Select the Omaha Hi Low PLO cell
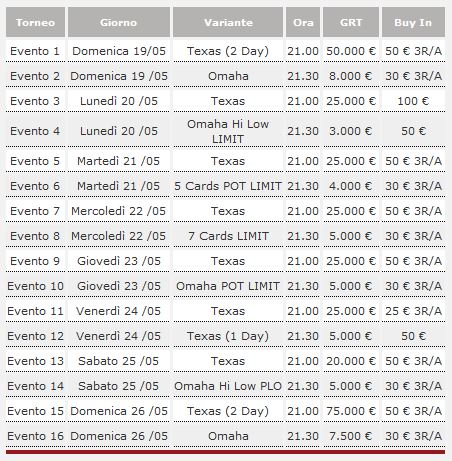The width and height of the screenshot is (452, 461). pyautogui.click(x=228, y=386)
